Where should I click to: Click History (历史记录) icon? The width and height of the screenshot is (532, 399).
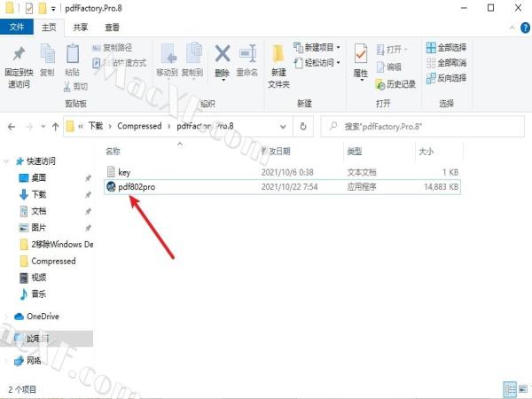[x=379, y=84]
